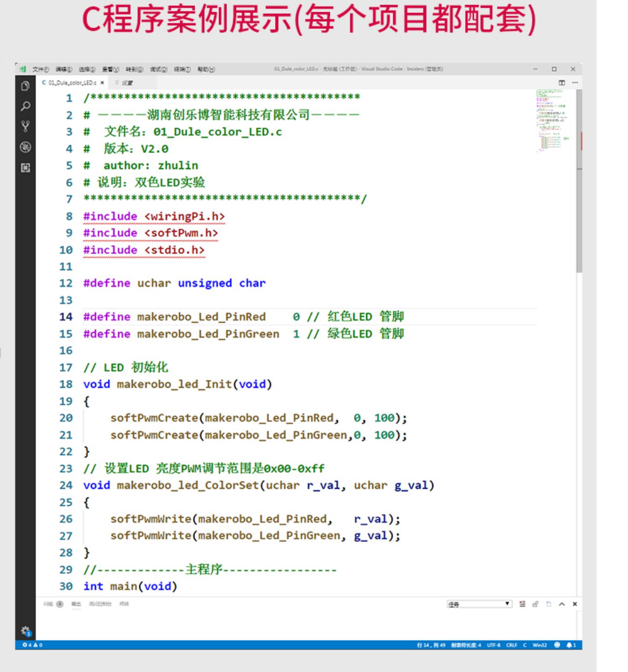Open the 终端(T) menu

point(182,69)
